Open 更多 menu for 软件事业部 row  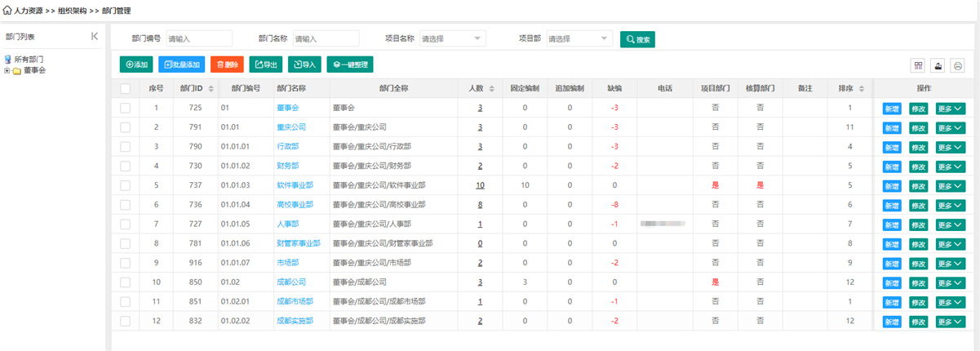point(951,185)
